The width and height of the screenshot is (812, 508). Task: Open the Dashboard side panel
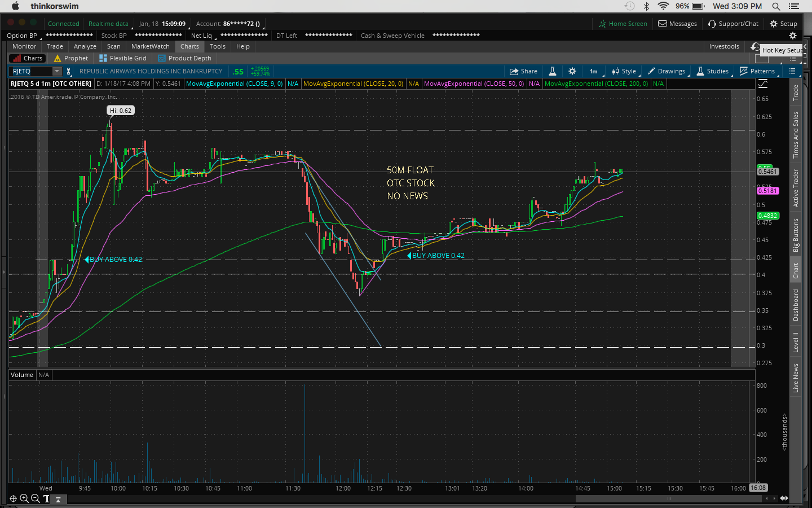click(796, 305)
